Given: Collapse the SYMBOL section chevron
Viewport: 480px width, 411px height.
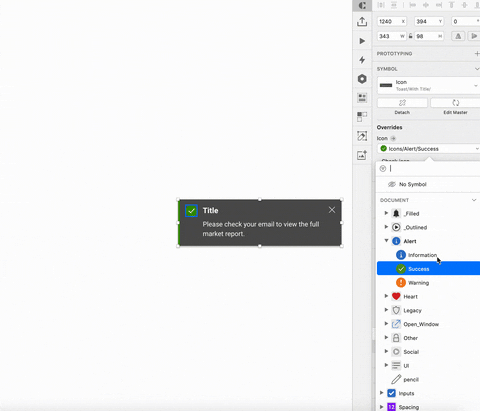Looking at the screenshot, I should pyautogui.click(x=477, y=69).
